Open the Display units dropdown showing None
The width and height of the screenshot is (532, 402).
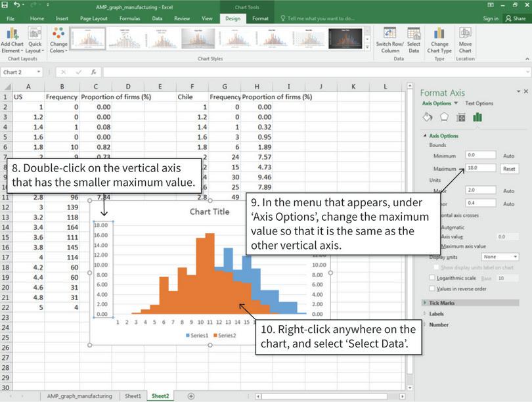tap(501, 257)
